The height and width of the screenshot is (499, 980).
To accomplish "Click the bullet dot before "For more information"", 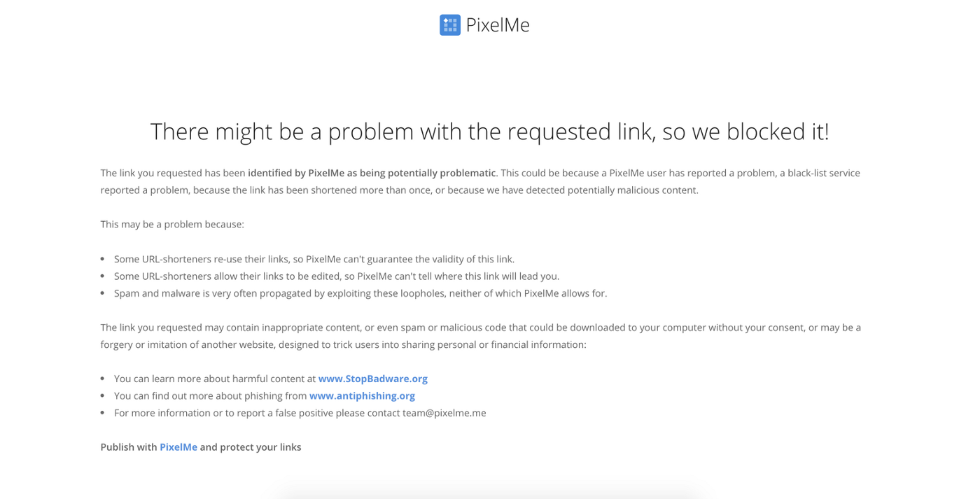I will pyautogui.click(x=102, y=413).
